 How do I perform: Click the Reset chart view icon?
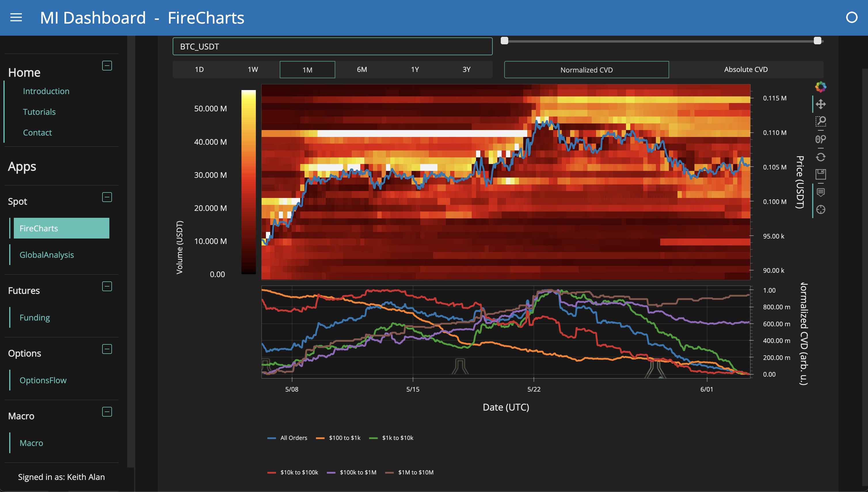click(821, 157)
